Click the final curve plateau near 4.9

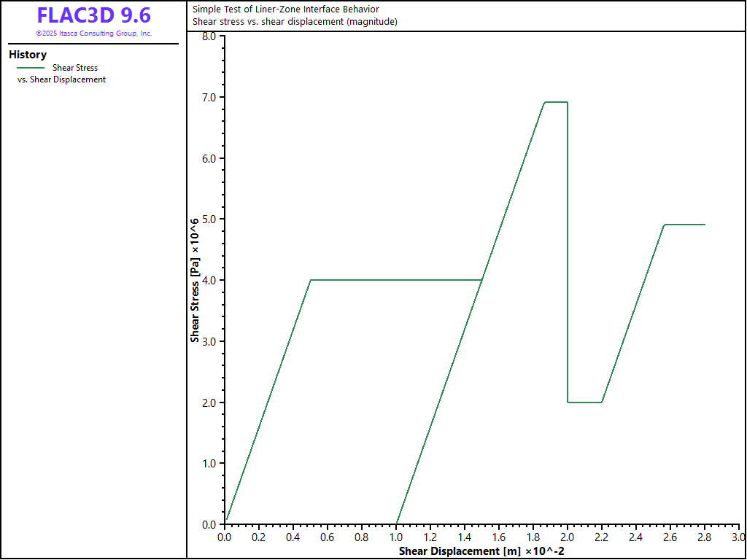click(x=684, y=225)
